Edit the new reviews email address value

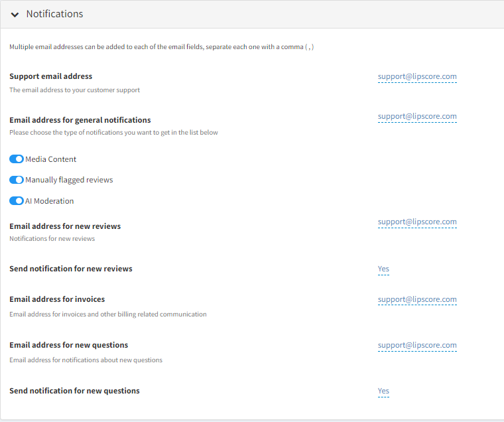417,222
